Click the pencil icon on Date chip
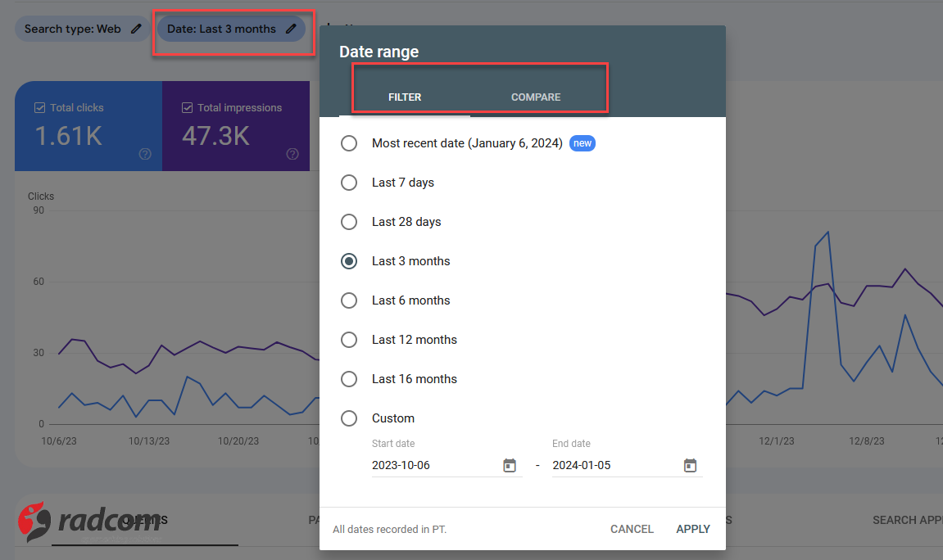This screenshot has height=560, width=943. [x=291, y=29]
